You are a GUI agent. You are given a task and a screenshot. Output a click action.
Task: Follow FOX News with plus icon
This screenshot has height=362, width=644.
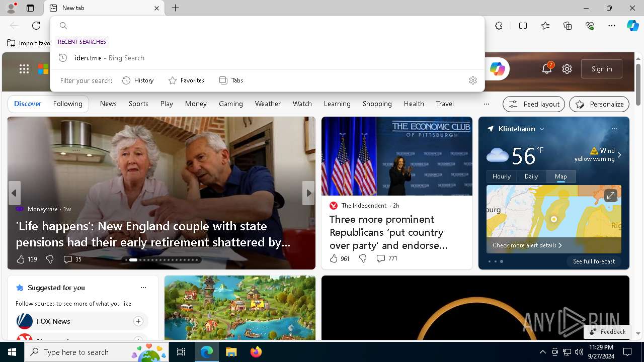point(138,321)
